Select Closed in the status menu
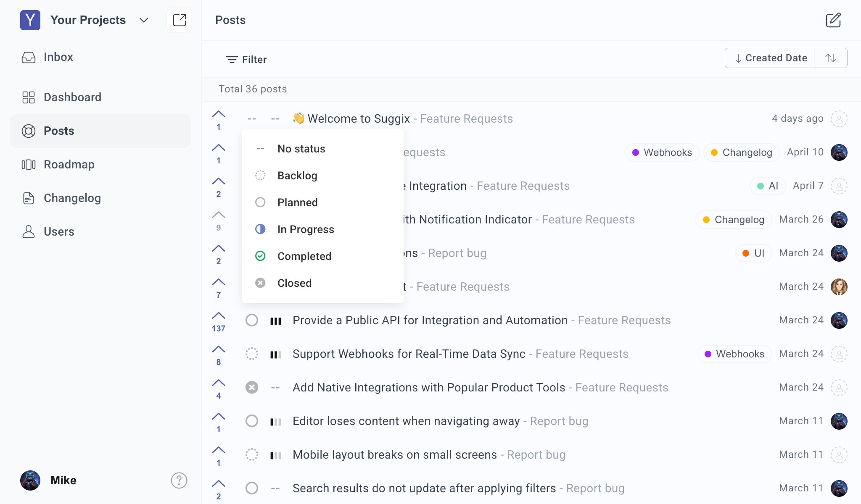 coord(323,283)
